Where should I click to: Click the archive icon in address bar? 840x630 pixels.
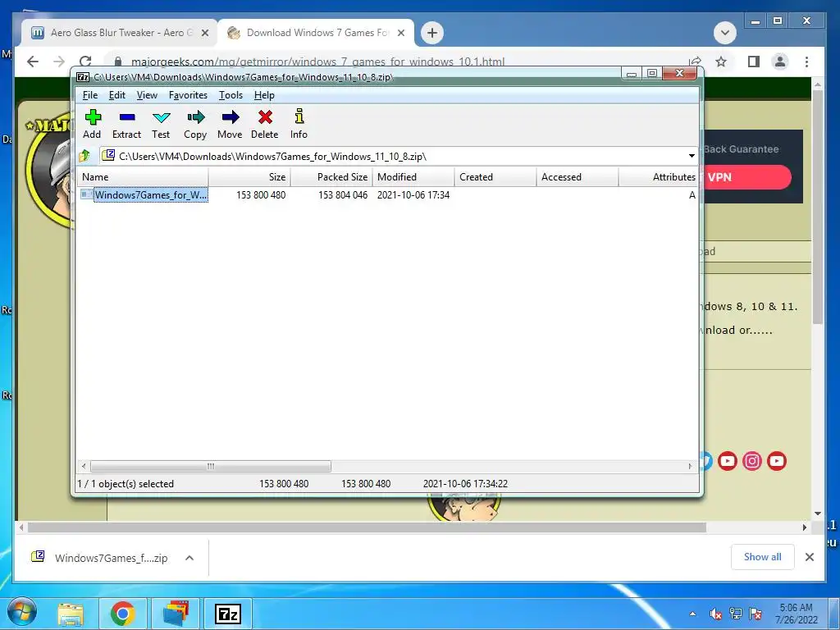(108, 155)
